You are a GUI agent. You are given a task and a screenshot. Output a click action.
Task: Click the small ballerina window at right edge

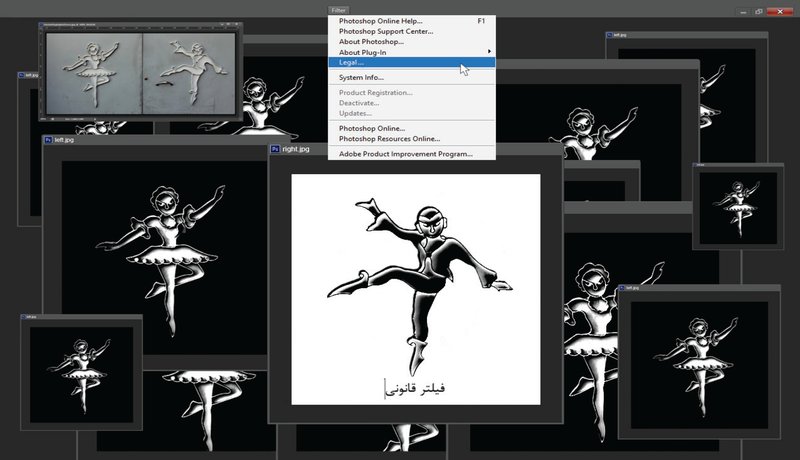(738, 208)
